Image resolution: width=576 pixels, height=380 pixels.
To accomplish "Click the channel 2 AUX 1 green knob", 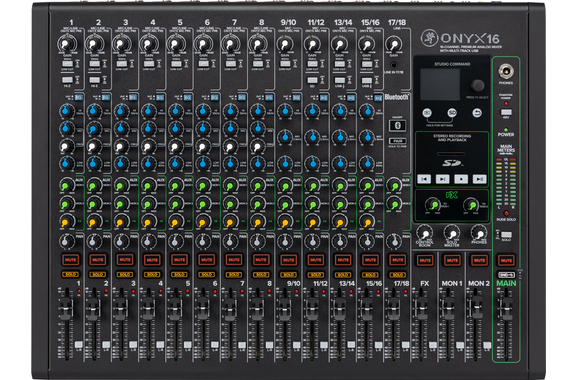I will 94,186.
